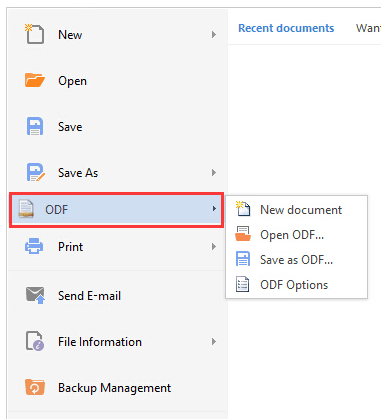This screenshot has height=419, width=381.
Task: Expand the New submenu arrow
Action: coord(214,34)
